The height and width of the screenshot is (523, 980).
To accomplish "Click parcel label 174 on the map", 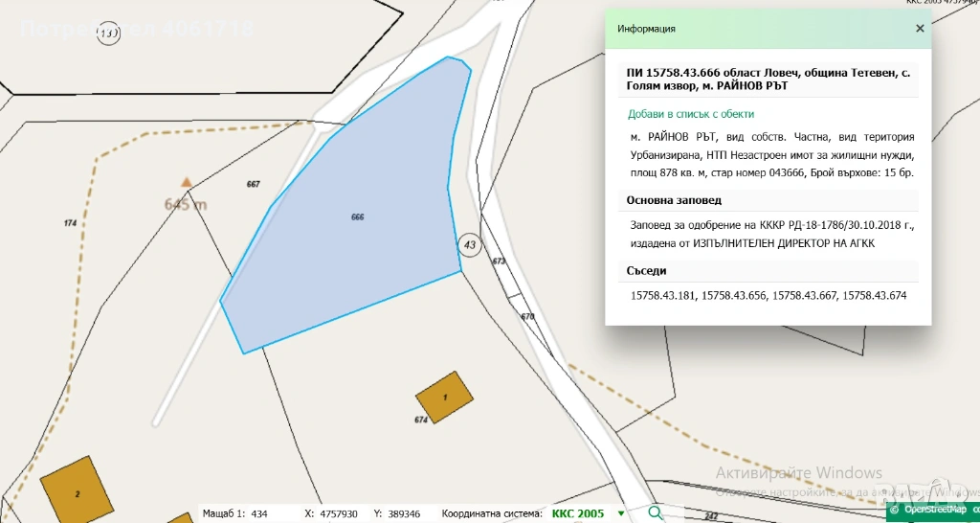I will click(70, 223).
